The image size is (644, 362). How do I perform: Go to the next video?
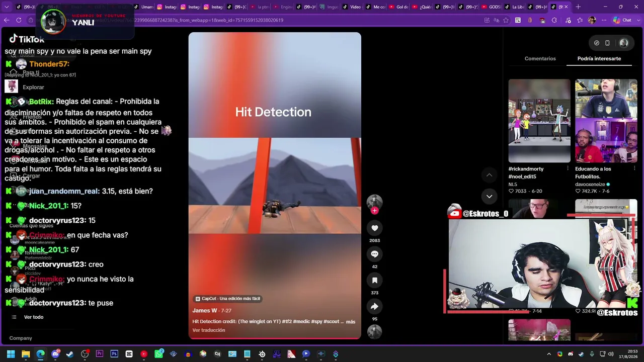[x=489, y=197]
